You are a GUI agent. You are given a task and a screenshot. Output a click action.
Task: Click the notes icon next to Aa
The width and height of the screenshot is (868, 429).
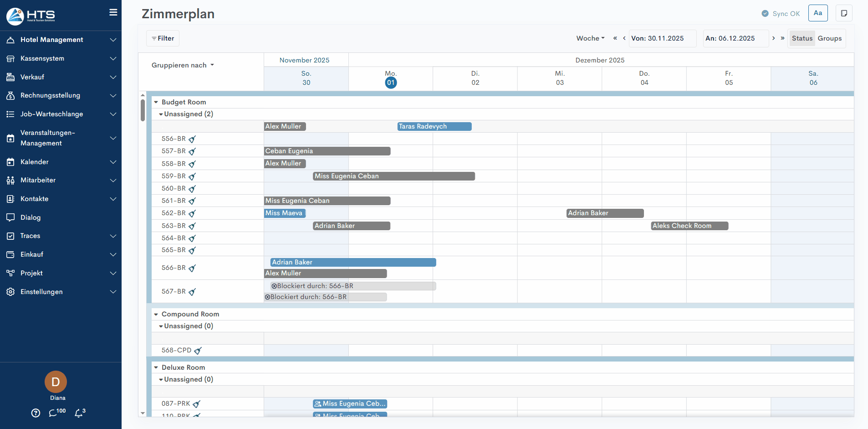click(x=844, y=13)
